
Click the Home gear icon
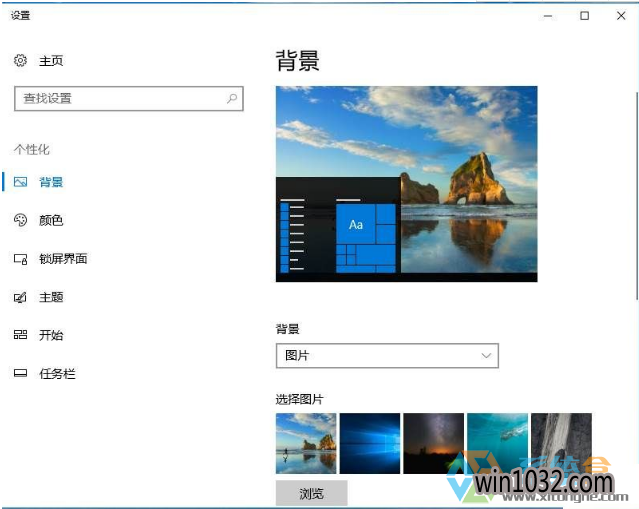coord(20,61)
